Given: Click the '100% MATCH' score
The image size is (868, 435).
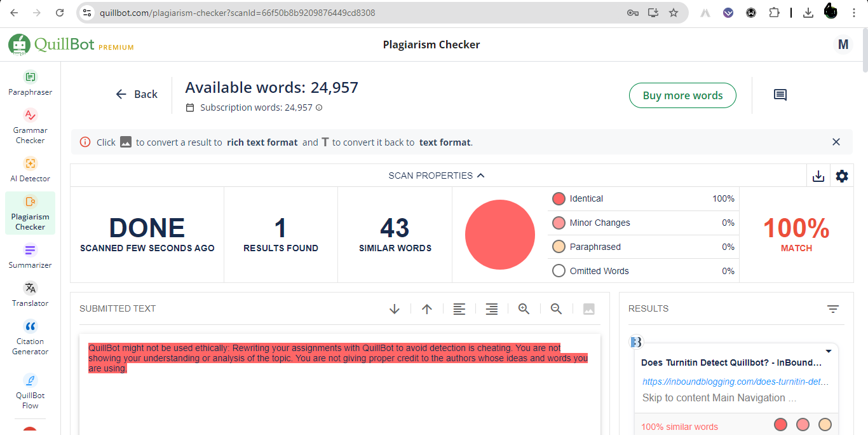Looking at the screenshot, I should (x=796, y=235).
